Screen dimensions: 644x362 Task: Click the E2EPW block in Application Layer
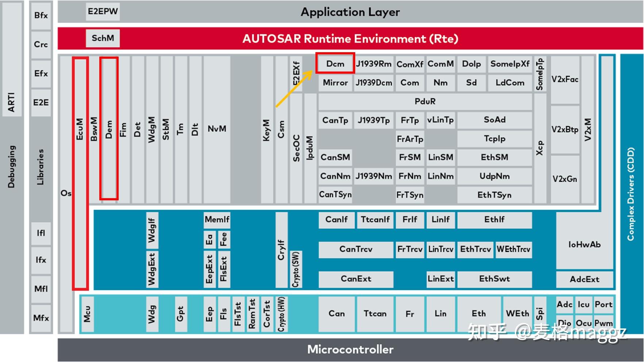[103, 12]
